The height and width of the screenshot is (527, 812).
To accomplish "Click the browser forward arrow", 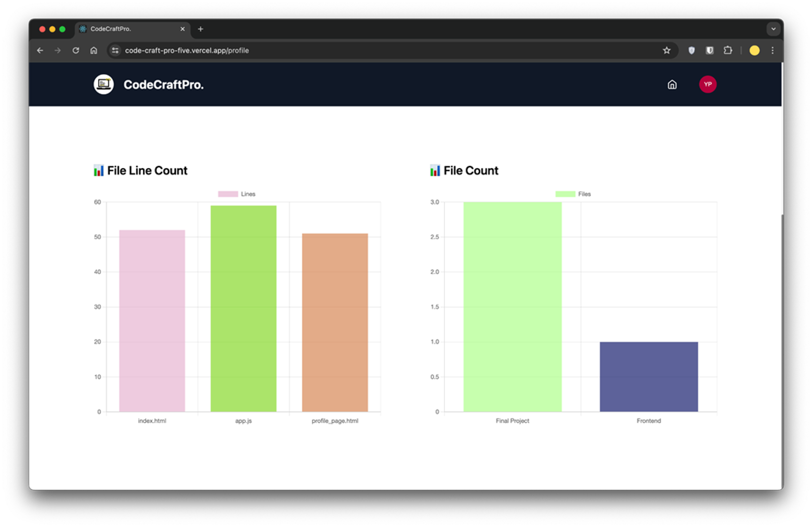I will 58,51.
